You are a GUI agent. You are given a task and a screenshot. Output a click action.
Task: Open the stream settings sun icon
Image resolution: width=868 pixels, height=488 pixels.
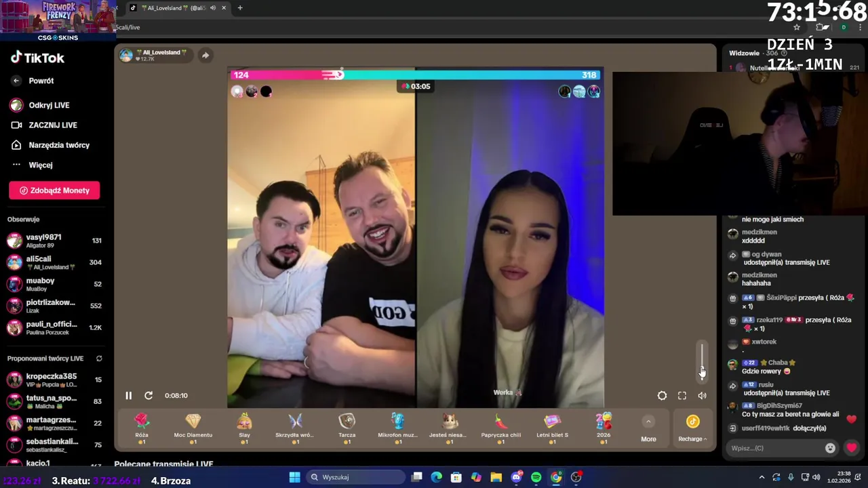(x=662, y=396)
